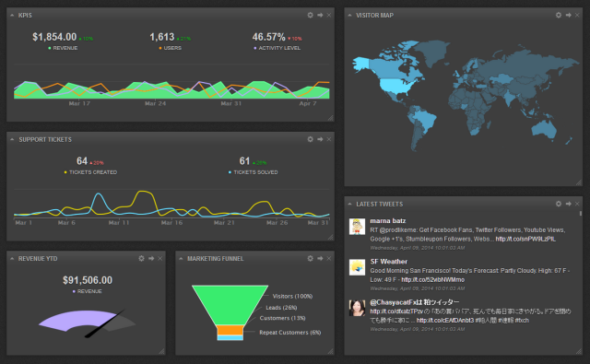The width and height of the screenshot is (590, 364).
Task: Open Support Tickets widget settings gear
Action: pyautogui.click(x=310, y=139)
